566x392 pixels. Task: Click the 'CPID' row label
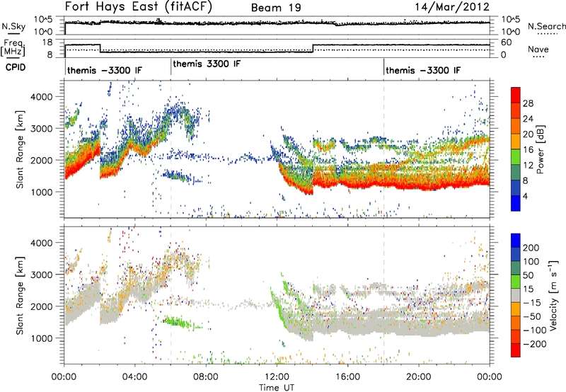pos(16,67)
